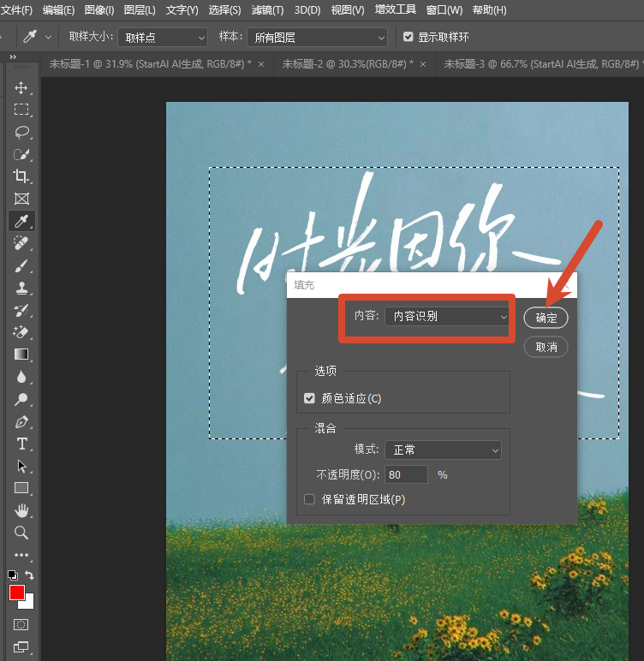Toggle the 显示取样环 checkbox
644x661 pixels.
tap(408, 37)
